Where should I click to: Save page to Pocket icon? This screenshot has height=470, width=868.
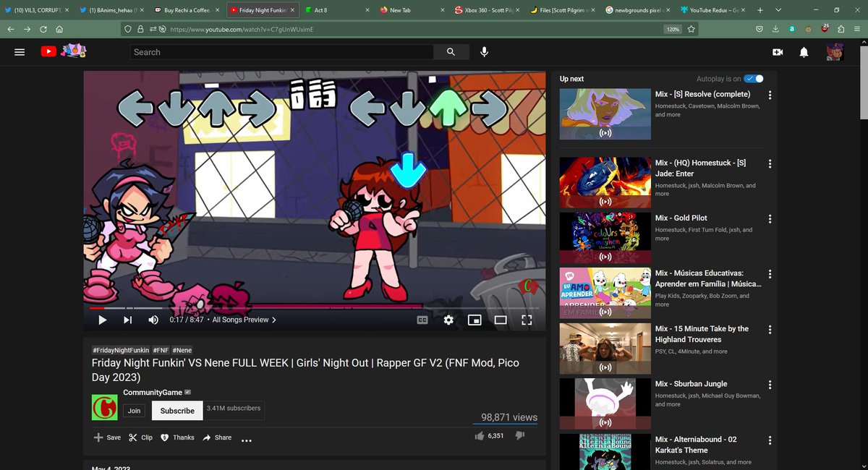[759, 30]
